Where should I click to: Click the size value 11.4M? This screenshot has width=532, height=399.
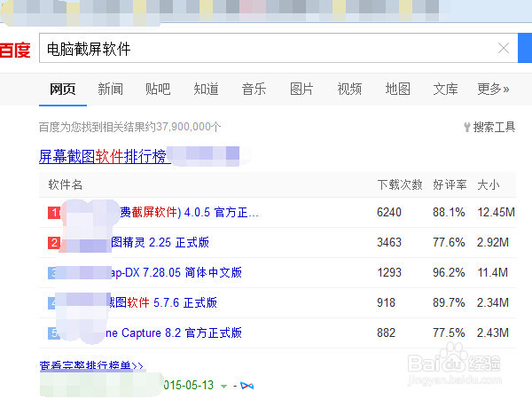tap(493, 272)
